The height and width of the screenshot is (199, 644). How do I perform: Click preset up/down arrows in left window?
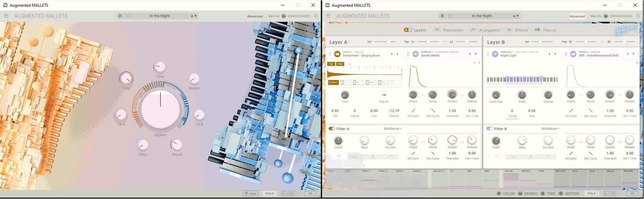pos(194,16)
